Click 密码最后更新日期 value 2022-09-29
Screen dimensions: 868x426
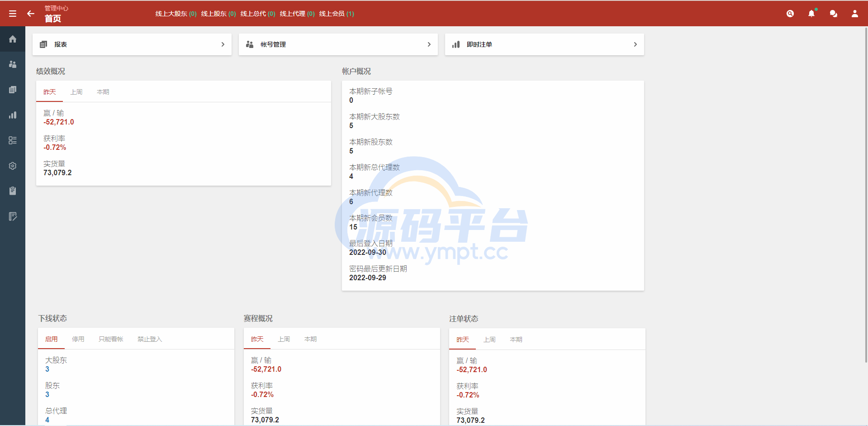pyautogui.click(x=368, y=278)
